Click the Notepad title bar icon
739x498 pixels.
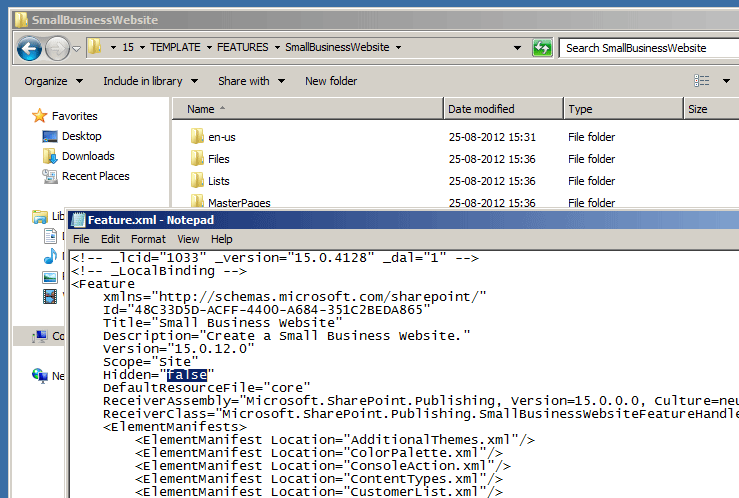point(79,220)
